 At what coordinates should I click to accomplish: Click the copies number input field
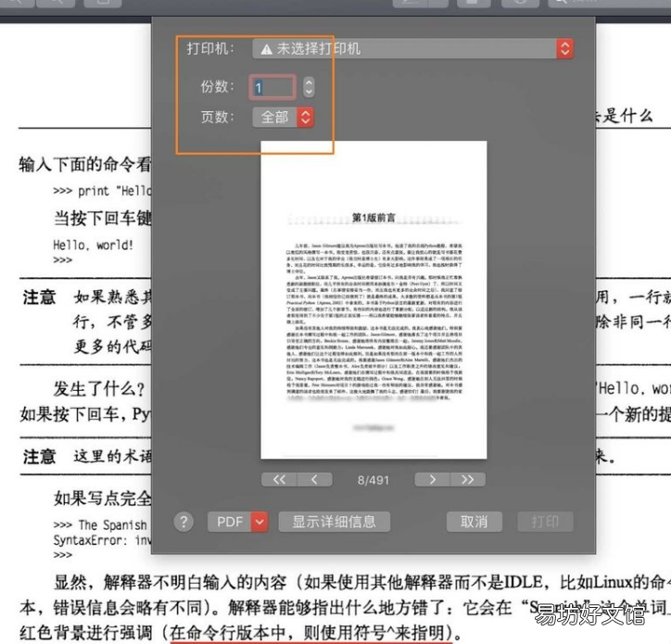272,87
